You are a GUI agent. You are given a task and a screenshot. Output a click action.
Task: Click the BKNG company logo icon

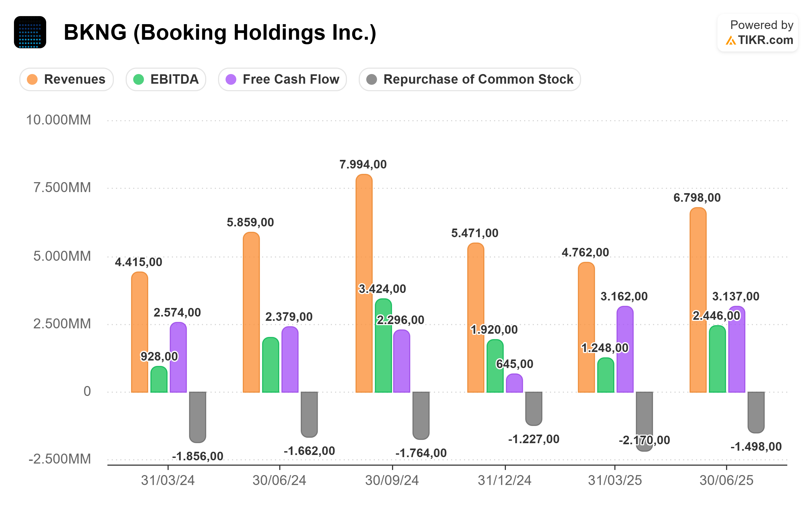click(x=30, y=32)
